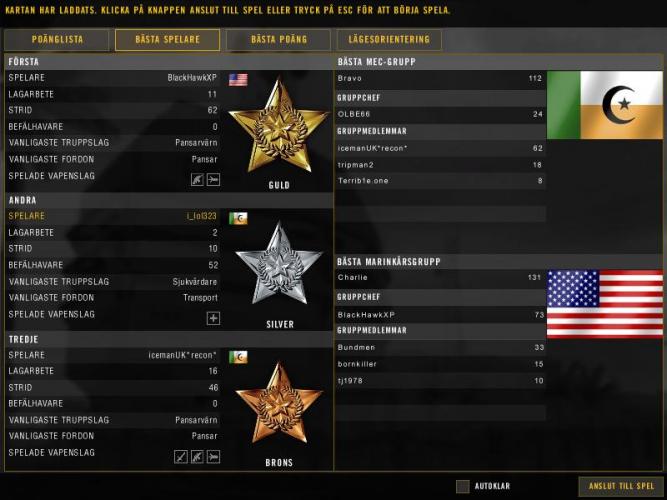Switch to the Bästa Poäng tab
Screen dimensions: 667x500
pyautogui.click(x=279, y=40)
